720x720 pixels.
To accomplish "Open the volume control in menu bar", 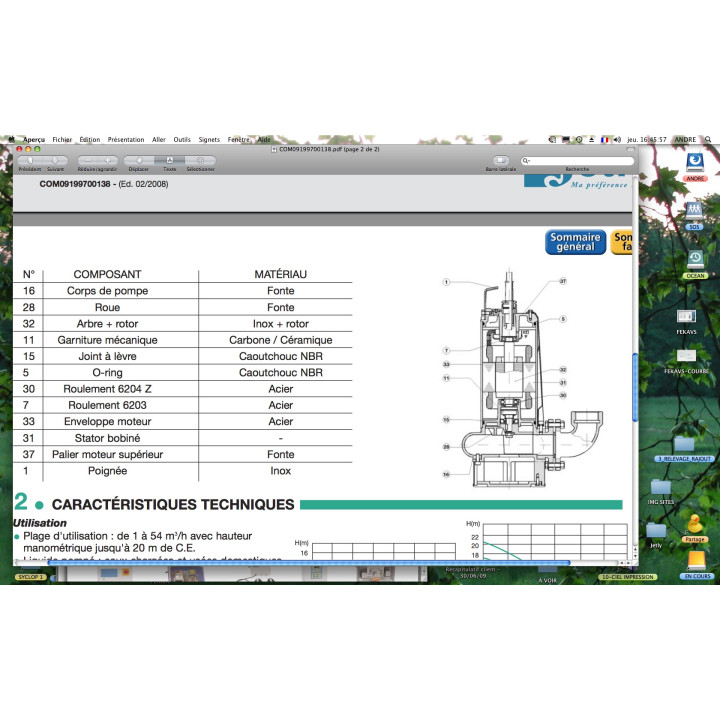I will point(618,139).
